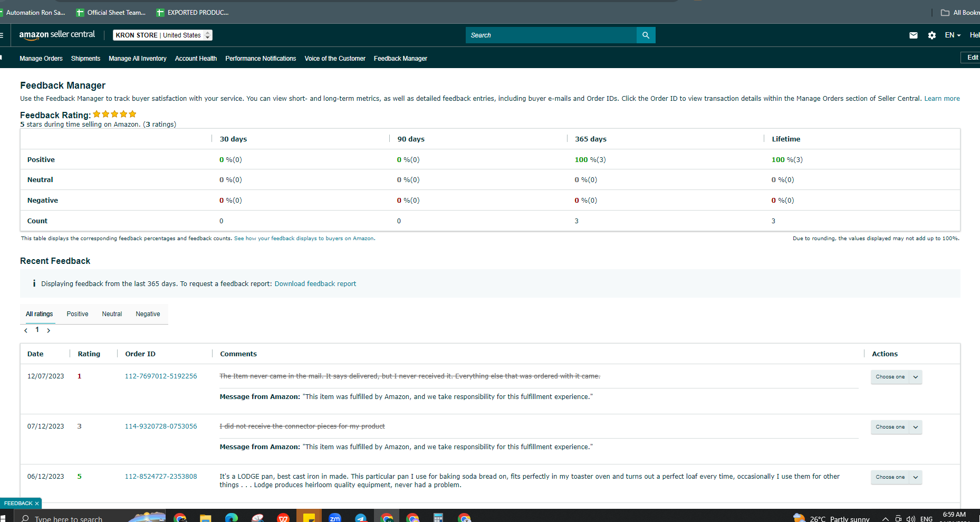
Task: Open the Calculator app in the taskbar
Action: pyautogui.click(x=438, y=518)
